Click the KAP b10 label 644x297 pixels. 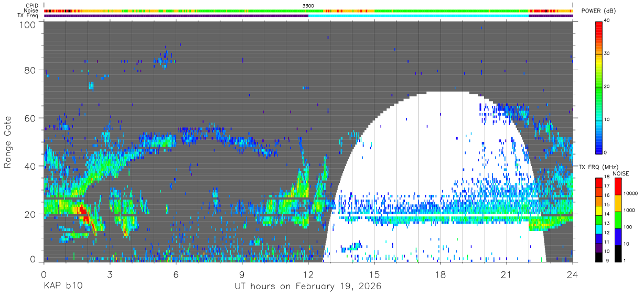62,287
